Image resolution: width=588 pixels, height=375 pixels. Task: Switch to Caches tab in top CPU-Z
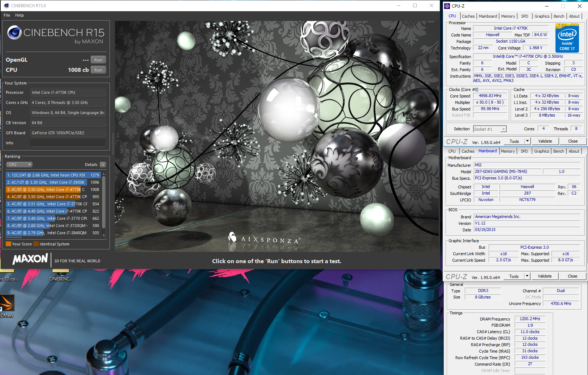[x=468, y=16]
